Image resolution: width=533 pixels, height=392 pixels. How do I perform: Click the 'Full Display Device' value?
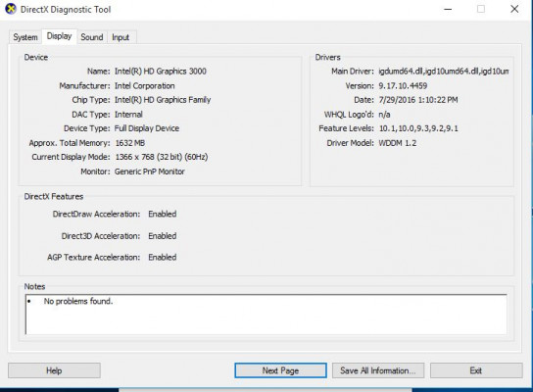147,128
